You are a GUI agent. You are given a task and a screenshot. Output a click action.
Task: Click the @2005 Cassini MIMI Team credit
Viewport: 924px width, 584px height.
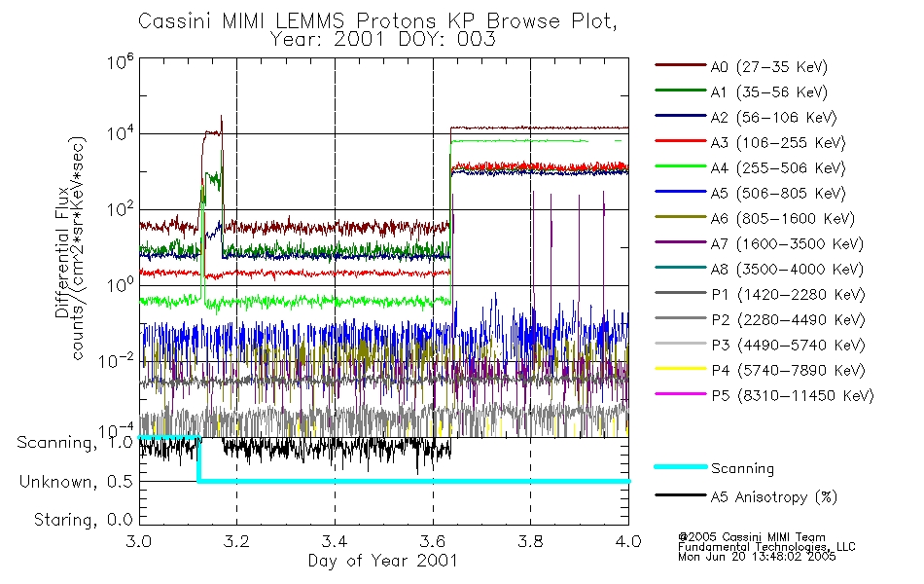(752, 537)
